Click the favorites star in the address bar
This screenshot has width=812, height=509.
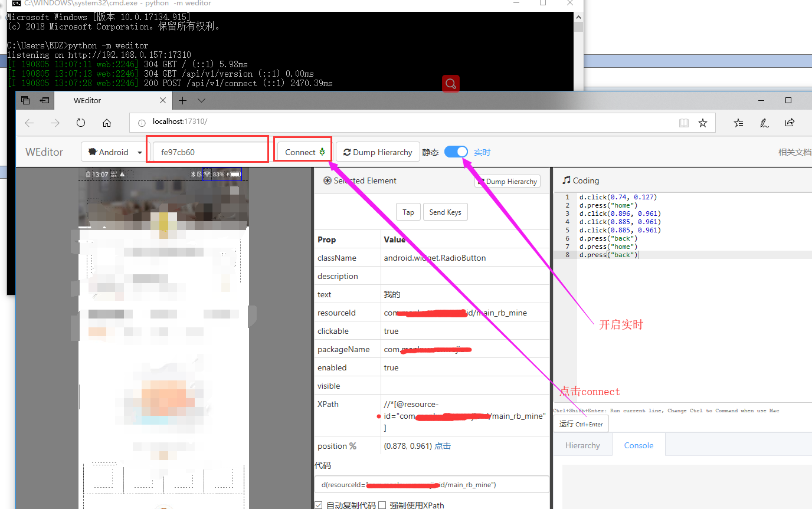[x=703, y=123]
